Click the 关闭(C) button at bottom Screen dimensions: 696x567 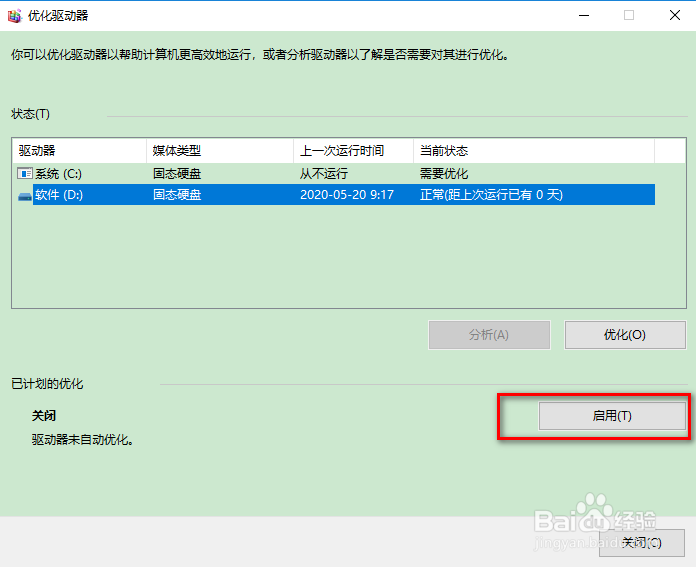(641, 543)
